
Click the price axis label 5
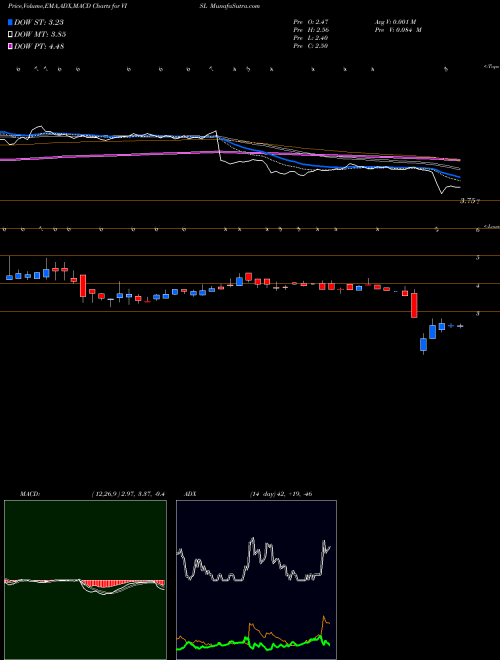click(478, 257)
